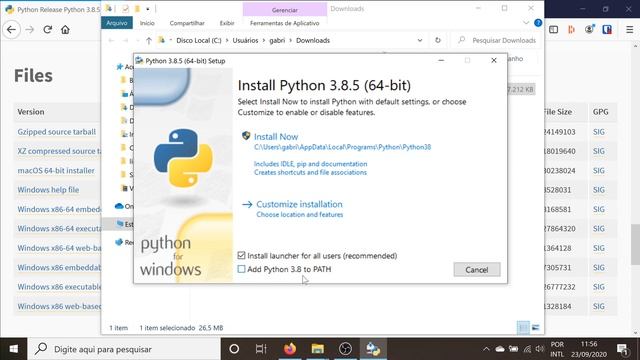The image size is (640, 360).
Task: Refresh the Downloads folder view
Action: coord(438,40)
